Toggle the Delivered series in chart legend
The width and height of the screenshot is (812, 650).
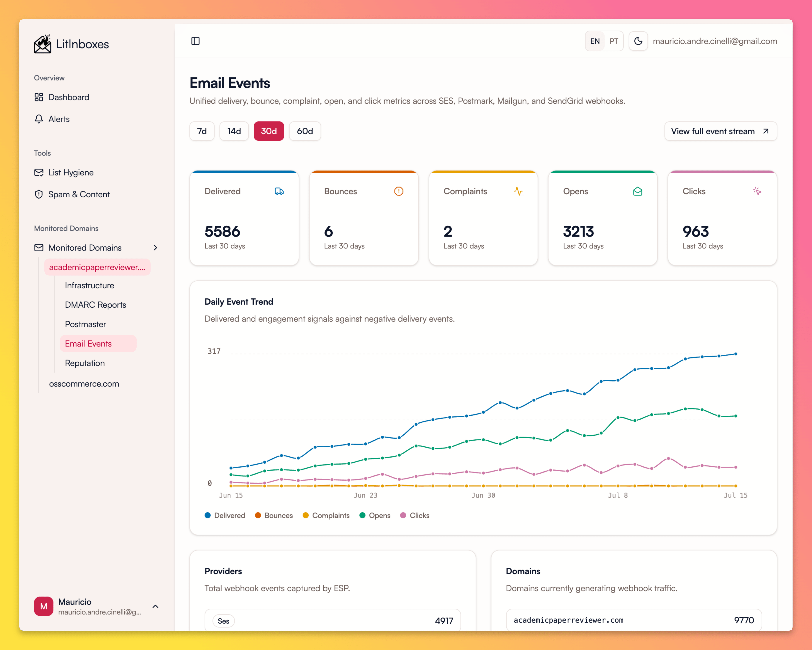pos(225,516)
